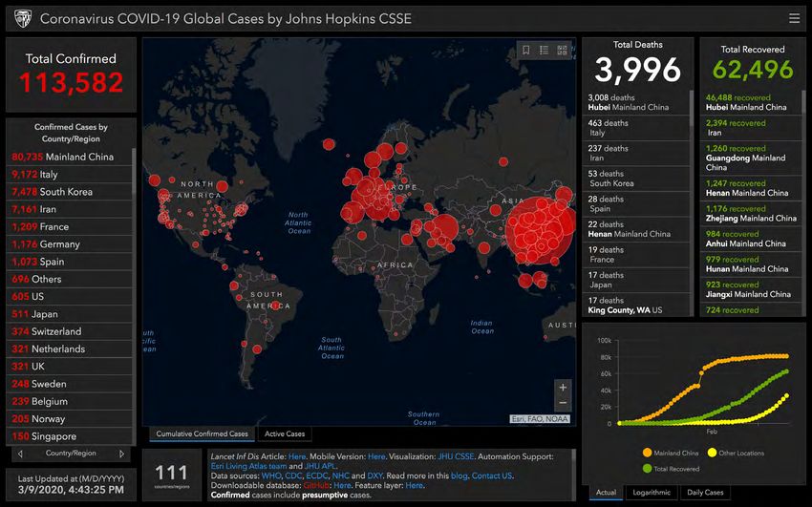Select King County, WA deaths entry

(636, 306)
